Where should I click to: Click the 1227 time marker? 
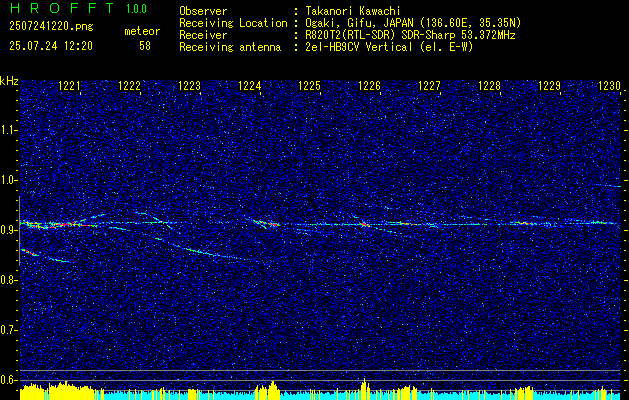(430, 86)
